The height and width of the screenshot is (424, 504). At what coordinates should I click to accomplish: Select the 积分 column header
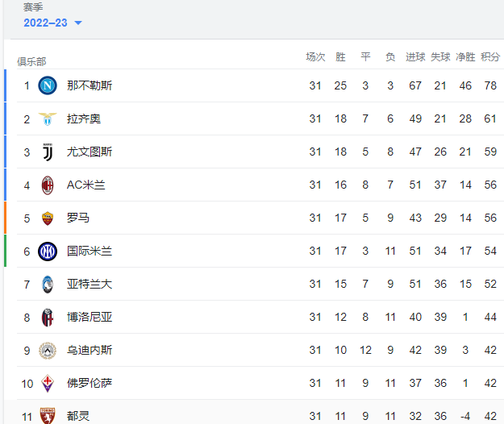point(490,57)
